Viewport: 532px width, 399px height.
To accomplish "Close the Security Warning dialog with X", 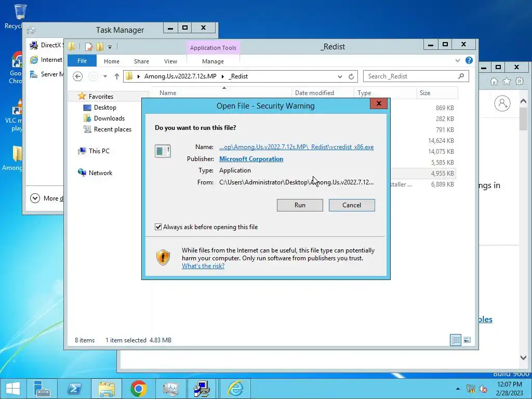I will click(x=379, y=103).
